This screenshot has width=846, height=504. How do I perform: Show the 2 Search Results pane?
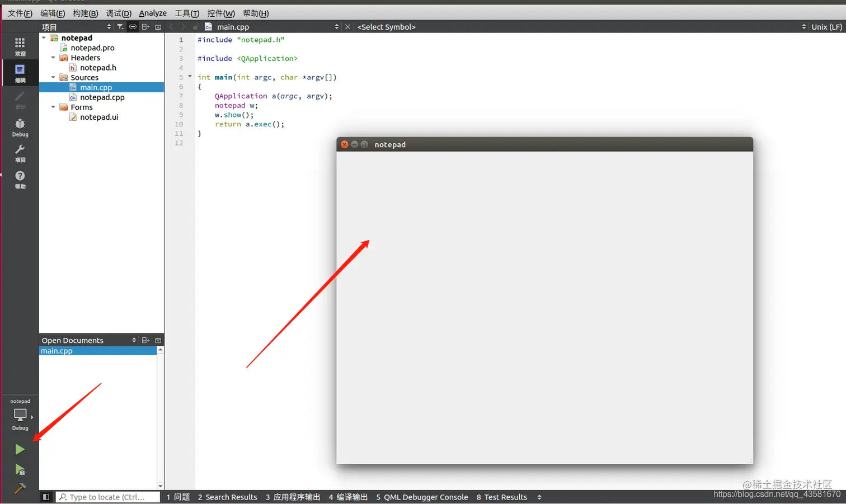click(227, 497)
